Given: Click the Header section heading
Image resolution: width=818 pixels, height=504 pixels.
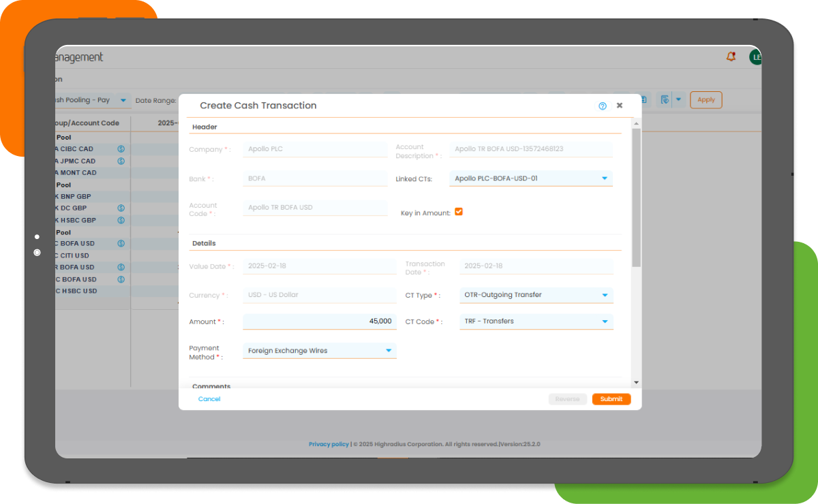Looking at the screenshot, I should pos(204,127).
